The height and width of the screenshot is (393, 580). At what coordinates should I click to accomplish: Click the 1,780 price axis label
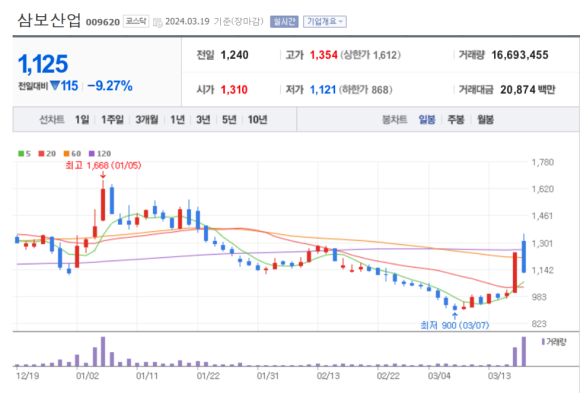[x=543, y=162]
